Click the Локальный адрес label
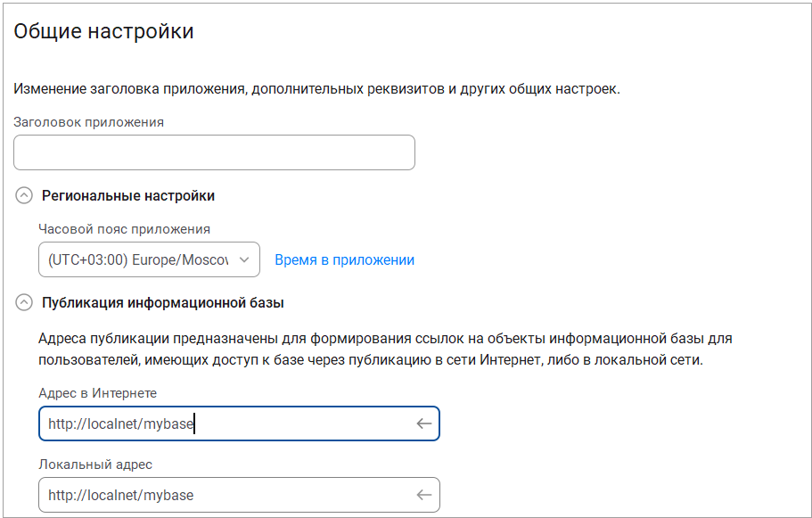Image resolution: width=812 pixels, height=518 pixels. pyautogui.click(x=95, y=465)
